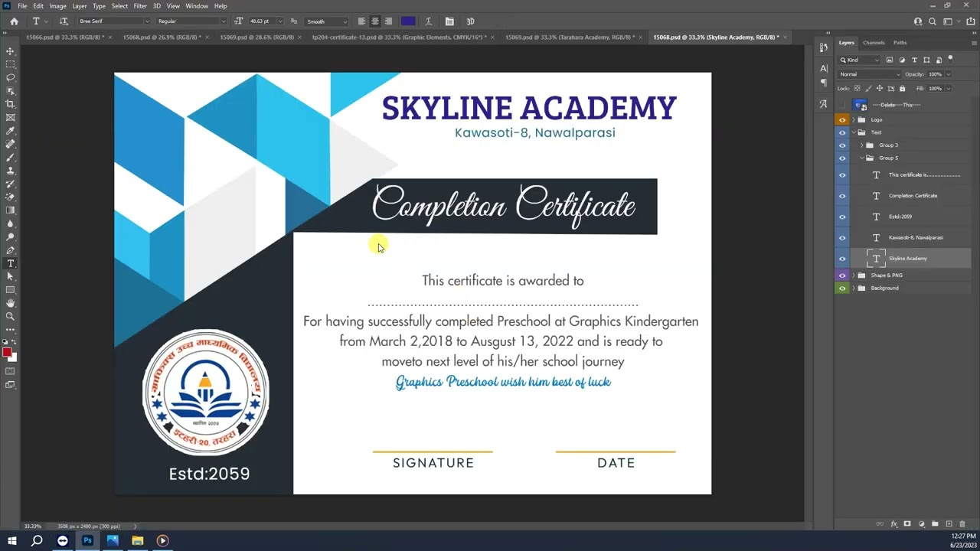The height and width of the screenshot is (551, 980).
Task: Open the Layer menu
Action: pyautogui.click(x=80, y=6)
